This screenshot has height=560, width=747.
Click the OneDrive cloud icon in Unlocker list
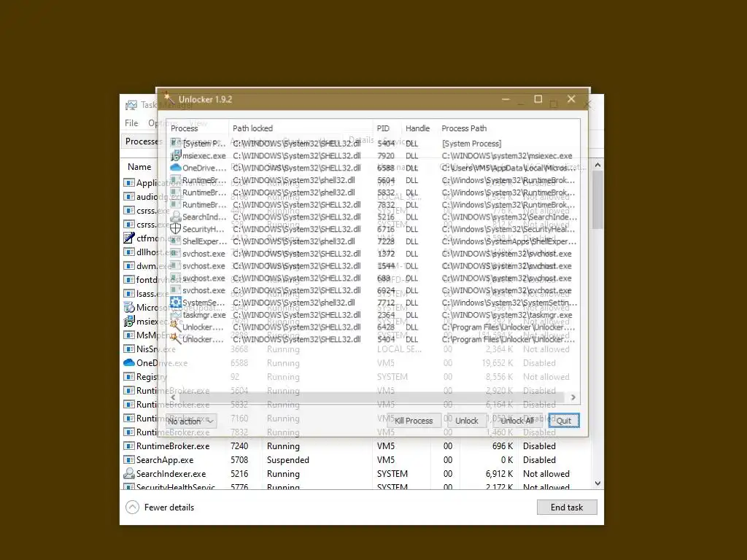(175, 168)
